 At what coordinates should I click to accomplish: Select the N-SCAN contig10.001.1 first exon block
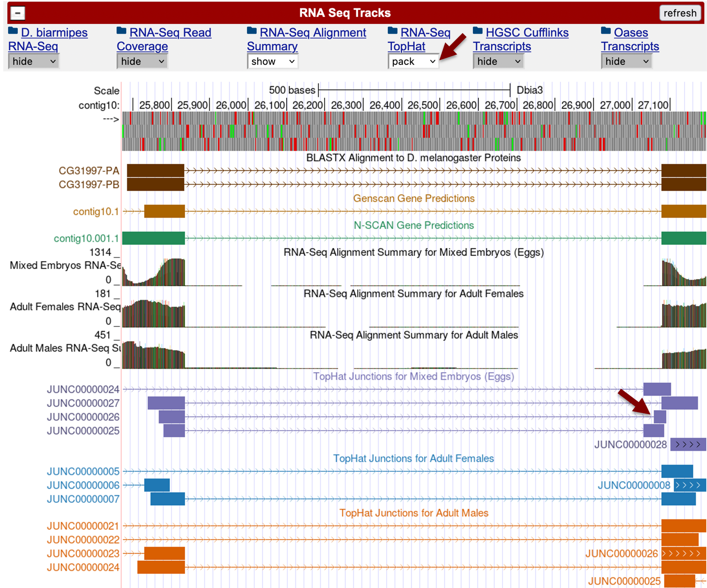point(154,238)
